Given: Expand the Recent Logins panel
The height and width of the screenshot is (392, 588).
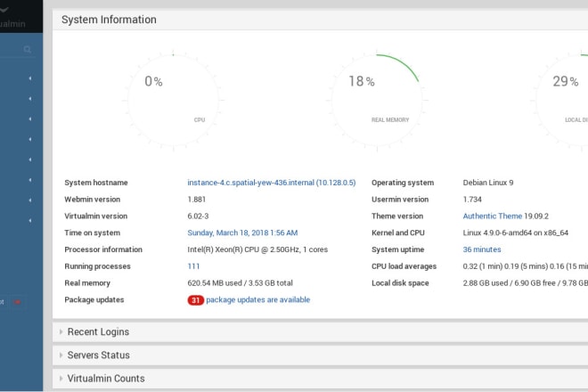Looking at the screenshot, I should 320,332.
